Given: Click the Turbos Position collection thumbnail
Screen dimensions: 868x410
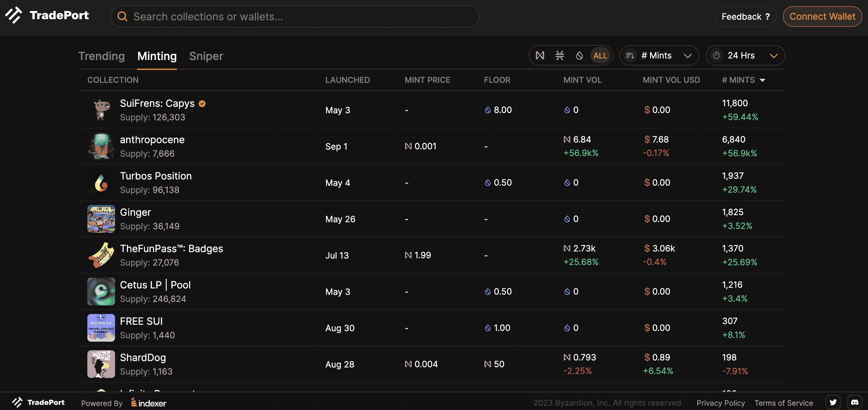Looking at the screenshot, I should pos(101,183).
